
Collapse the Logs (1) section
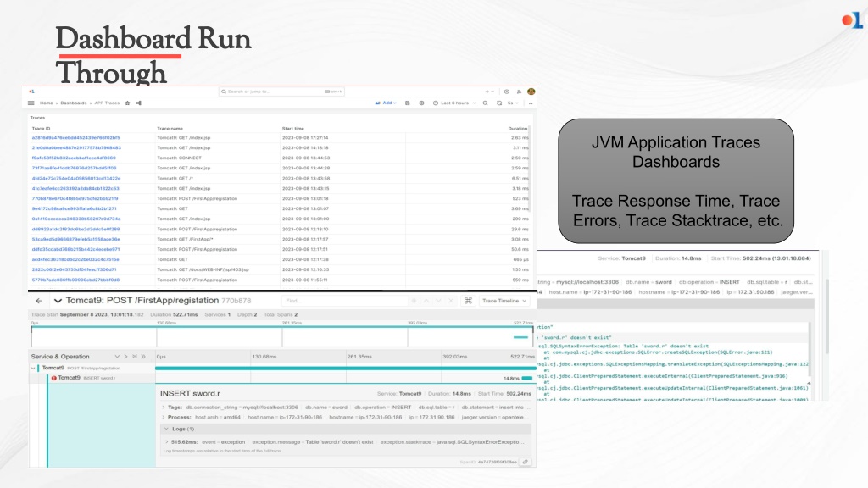coord(166,429)
